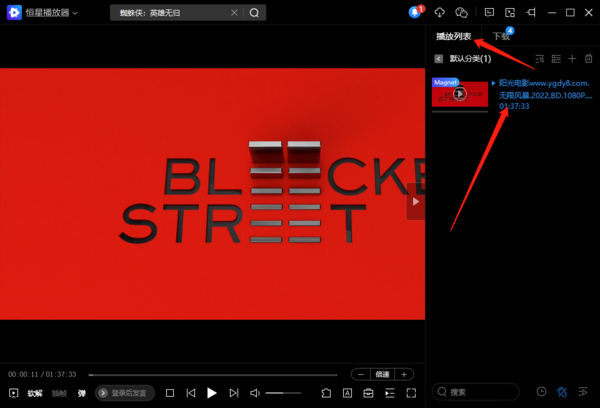Click the cloud download icon in title bar

click(x=440, y=12)
